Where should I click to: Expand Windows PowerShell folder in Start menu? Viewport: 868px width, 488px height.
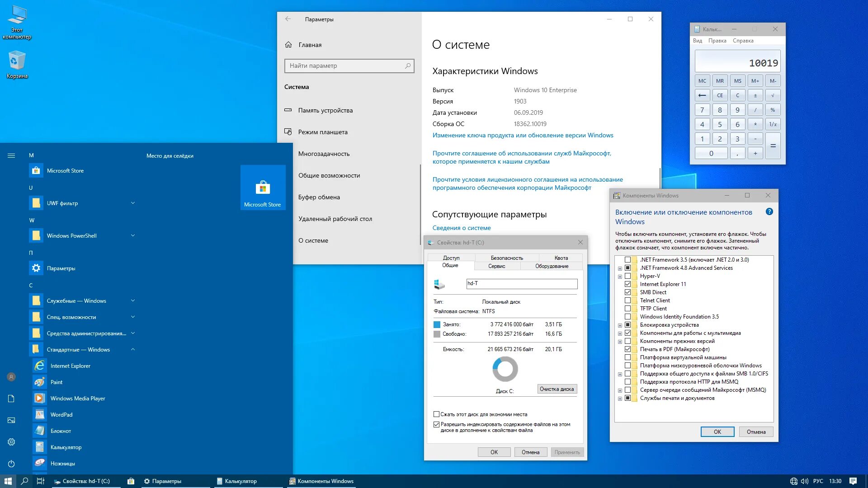coord(133,235)
